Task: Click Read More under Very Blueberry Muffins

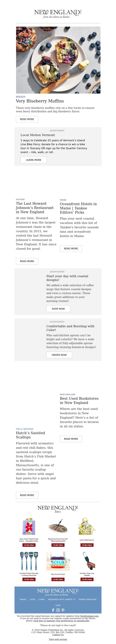Action: click(x=27, y=119)
